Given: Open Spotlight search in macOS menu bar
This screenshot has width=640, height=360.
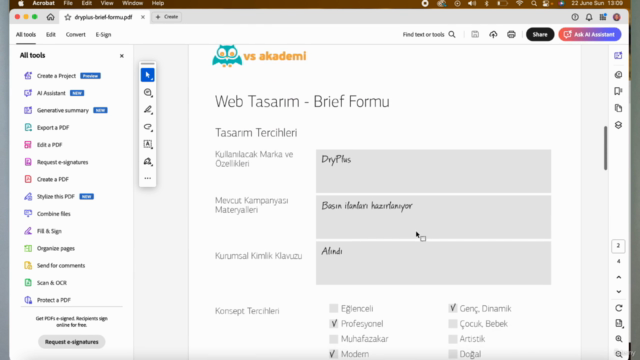Looking at the screenshot, I should 533,3.
